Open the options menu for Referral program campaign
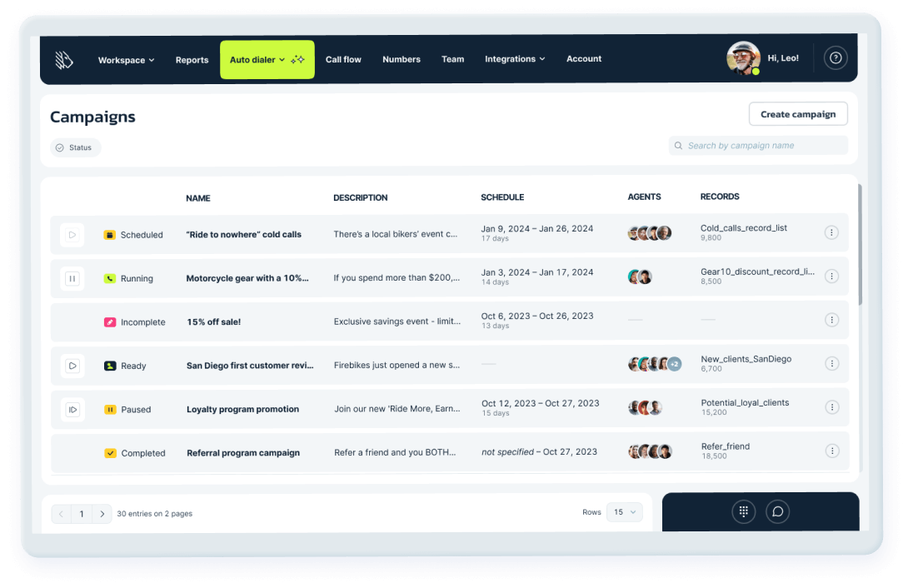This screenshot has width=908, height=588. 831,451
